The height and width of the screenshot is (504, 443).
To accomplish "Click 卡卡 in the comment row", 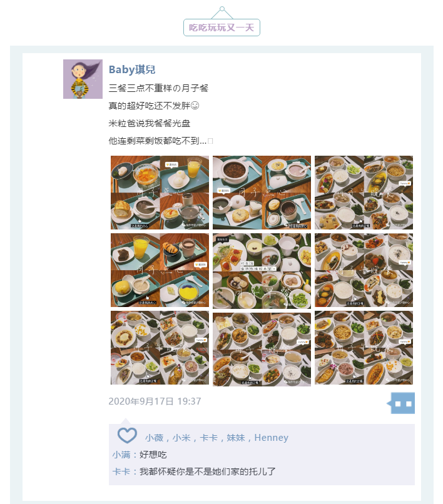I will [x=121, y=472].
